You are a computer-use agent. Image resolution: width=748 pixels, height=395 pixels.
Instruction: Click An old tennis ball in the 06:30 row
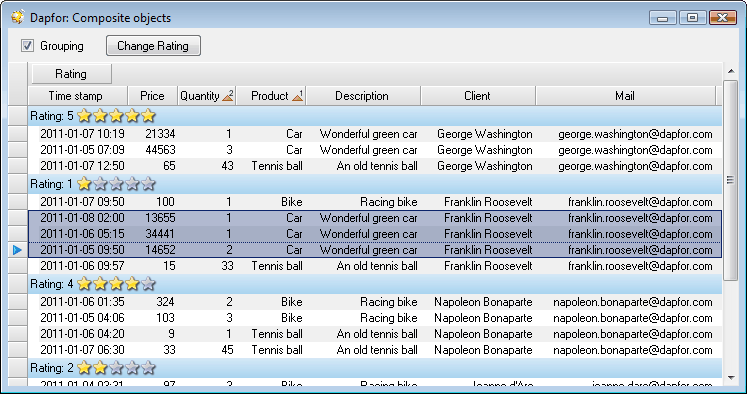377,350
